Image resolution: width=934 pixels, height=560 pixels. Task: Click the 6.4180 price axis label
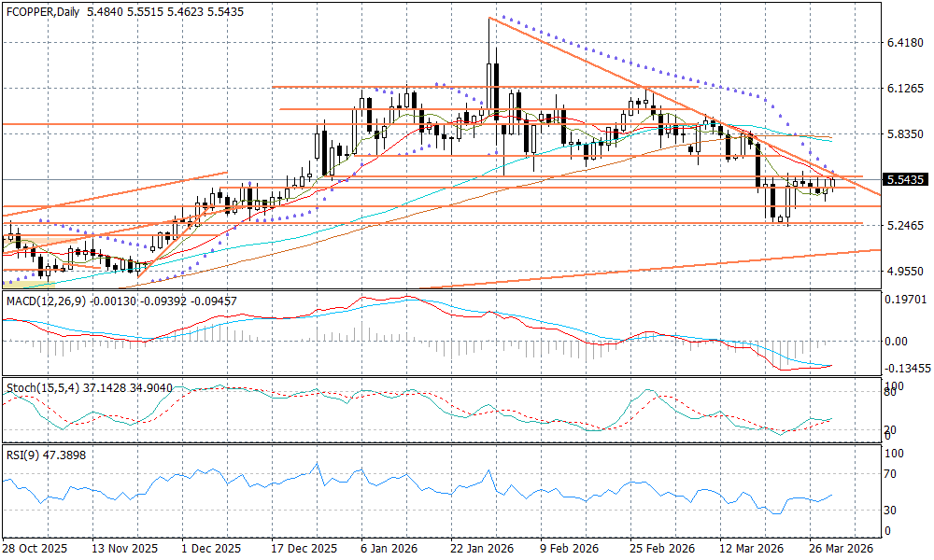point(904,43)
